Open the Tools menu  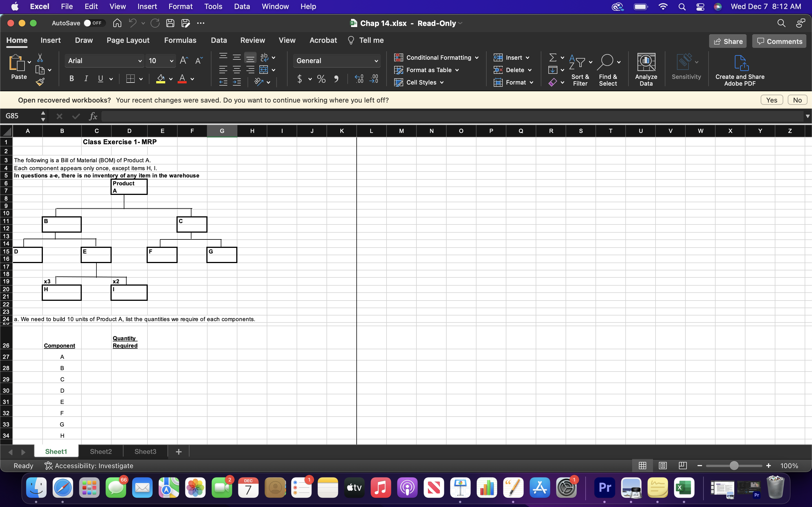[x=213, y=6]
